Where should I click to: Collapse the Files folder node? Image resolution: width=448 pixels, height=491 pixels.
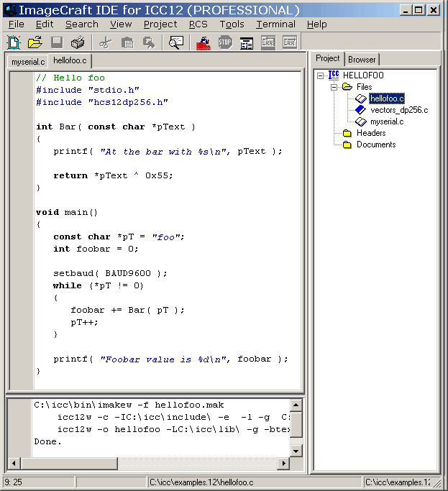pyautogui.click(x=334, y=87)
